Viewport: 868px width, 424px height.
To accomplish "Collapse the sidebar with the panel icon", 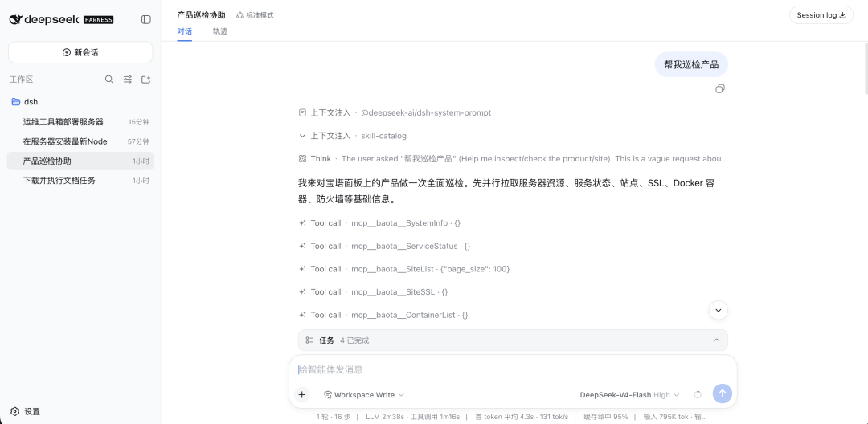I will (x=146, y=19).
